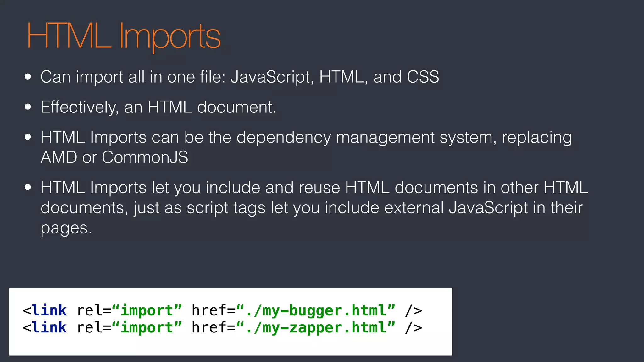Click the first 'link' keyword in code

tap(49, 310)
